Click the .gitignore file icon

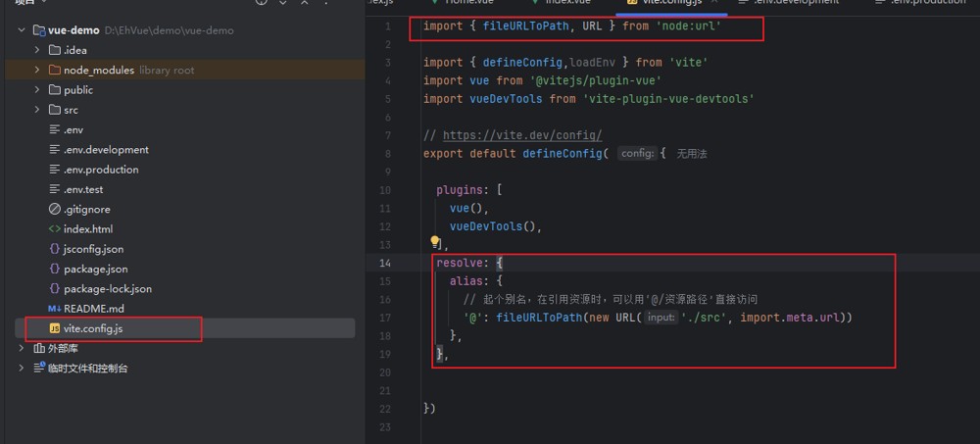[x=54, y=210]
